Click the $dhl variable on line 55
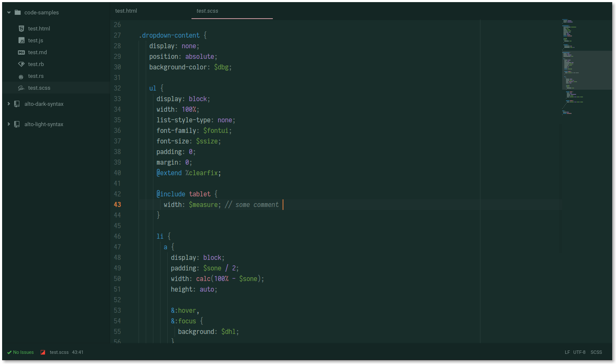The image size is (616, 364). pos(228,331)
